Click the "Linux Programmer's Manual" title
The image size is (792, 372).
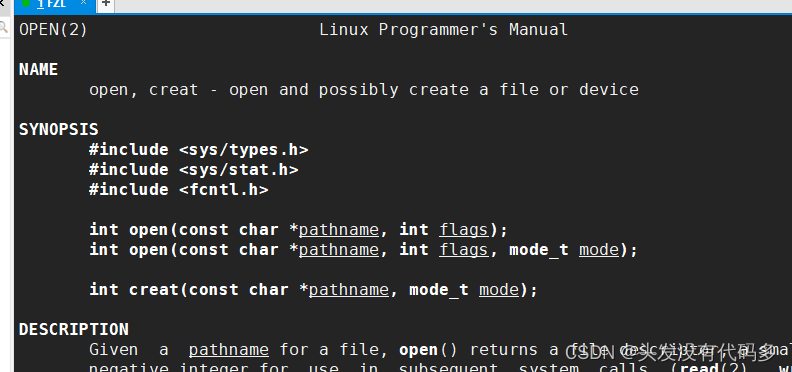(x=443, y=30)
